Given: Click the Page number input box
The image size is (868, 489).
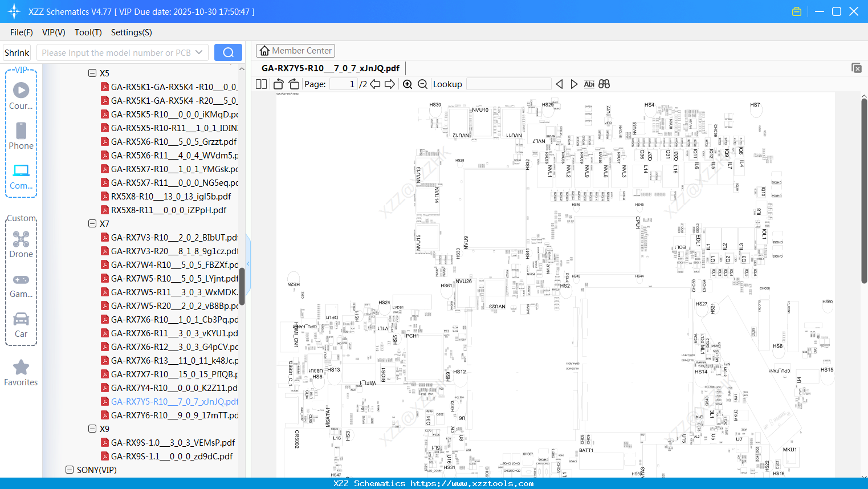Looking at the screenshot, I should coord(343,84).
